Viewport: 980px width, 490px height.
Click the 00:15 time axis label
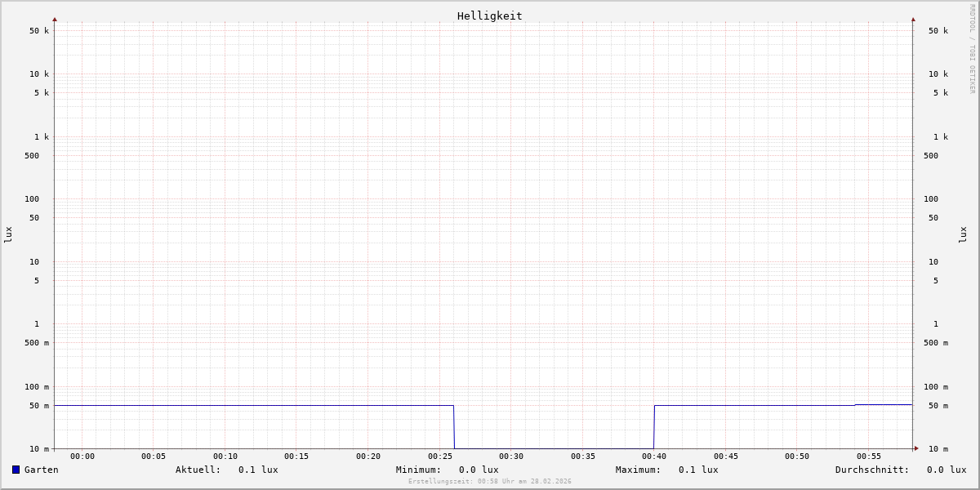[296, 457]
